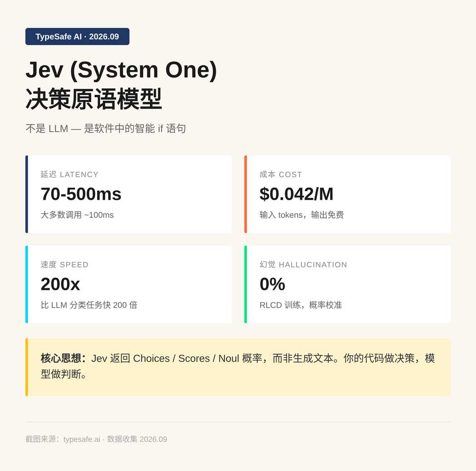Select the Jev (System One) heading
Screen dimensions: 476x471
tap(121, 70)
